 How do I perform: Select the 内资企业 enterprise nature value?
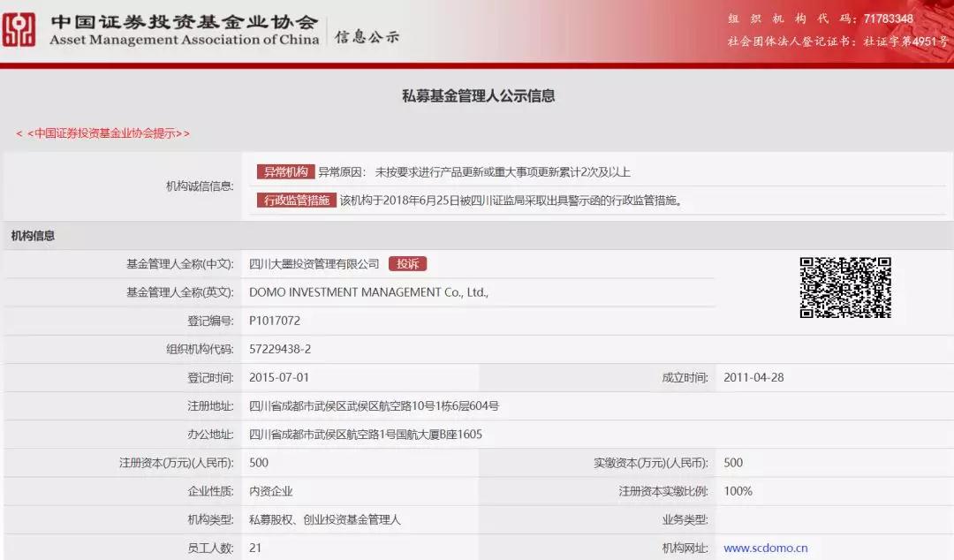point(271,491)
